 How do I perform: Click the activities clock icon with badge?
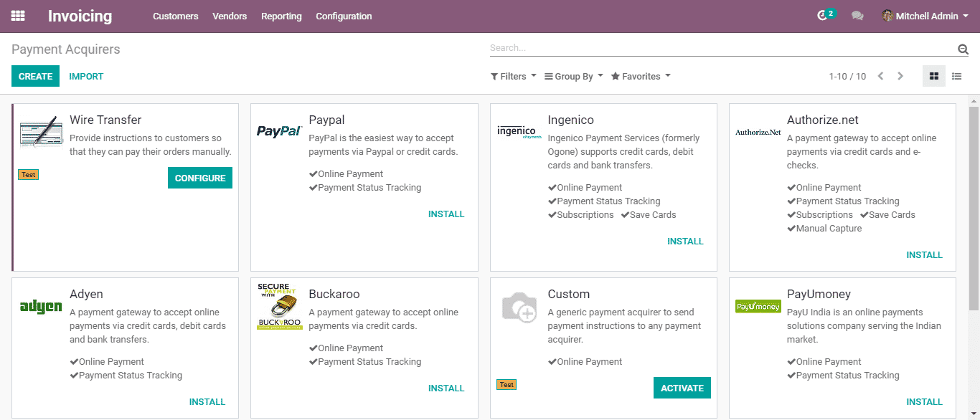[824, 15]
